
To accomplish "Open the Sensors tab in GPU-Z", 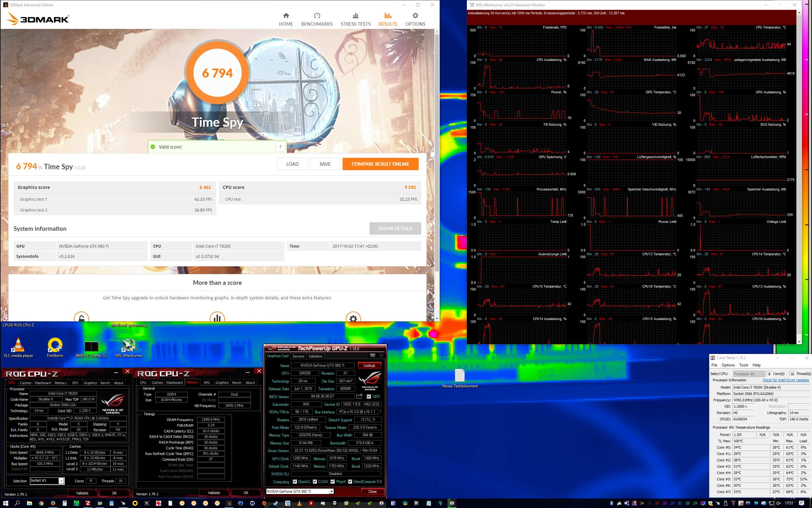I will pos(298,356).
